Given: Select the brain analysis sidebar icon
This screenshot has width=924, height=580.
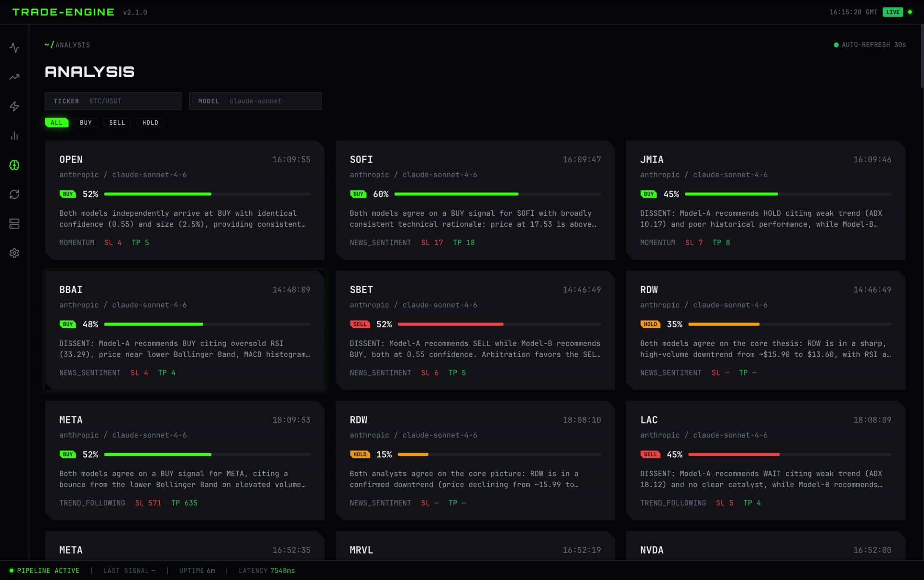Looking at the screenshot, I should (14, 165).
